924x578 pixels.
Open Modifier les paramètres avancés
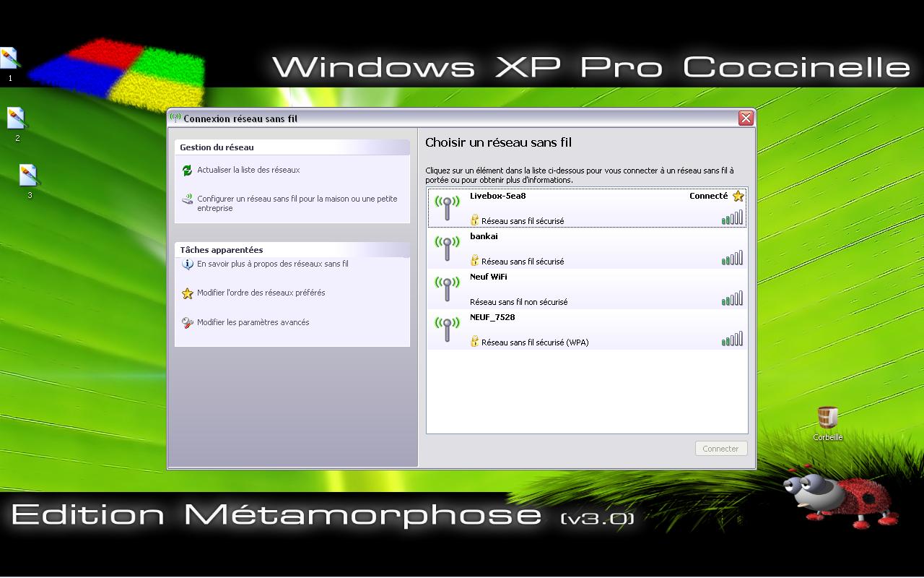point(253,323)
